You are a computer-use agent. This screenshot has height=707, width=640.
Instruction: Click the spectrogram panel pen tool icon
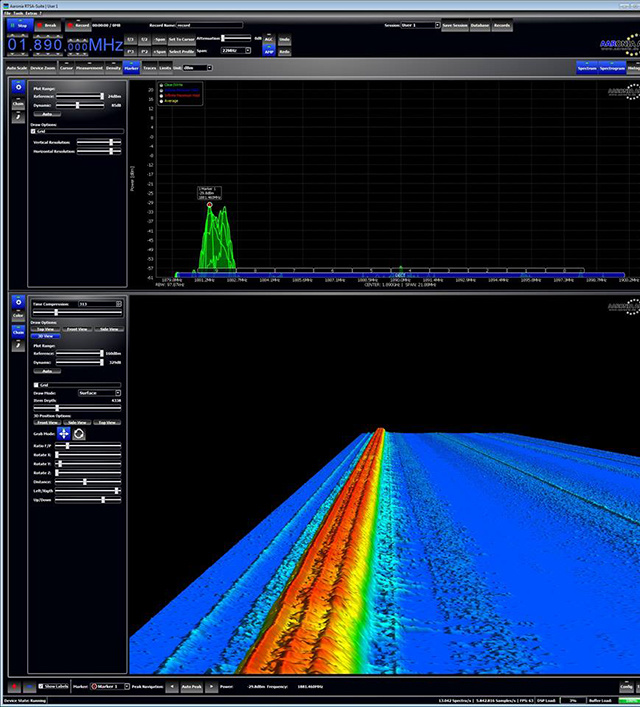(x=18, y=345)
